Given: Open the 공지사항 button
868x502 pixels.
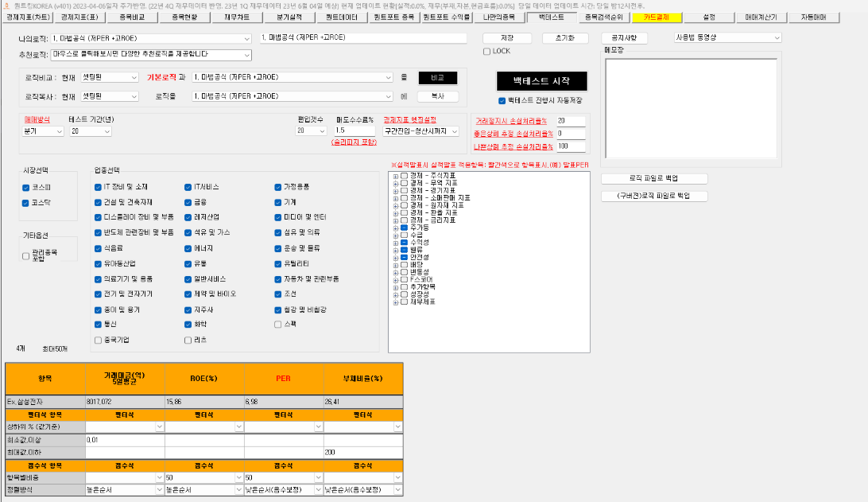Looking at the screenshot, I should (623, 37).
